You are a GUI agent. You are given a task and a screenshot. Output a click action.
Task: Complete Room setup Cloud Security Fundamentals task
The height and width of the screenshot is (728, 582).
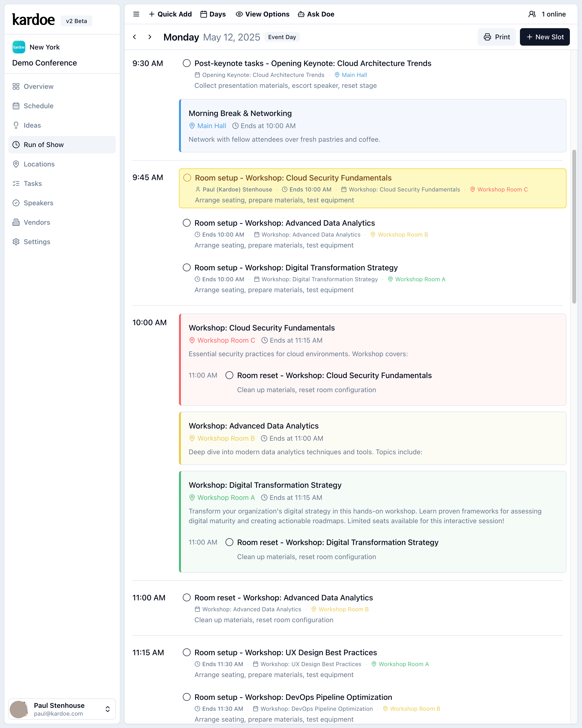point(187,178)
